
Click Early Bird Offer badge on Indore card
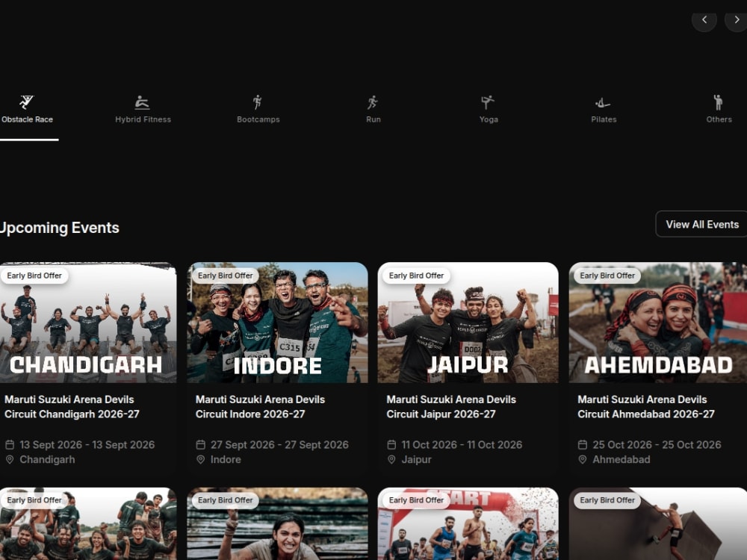(226, 276)
